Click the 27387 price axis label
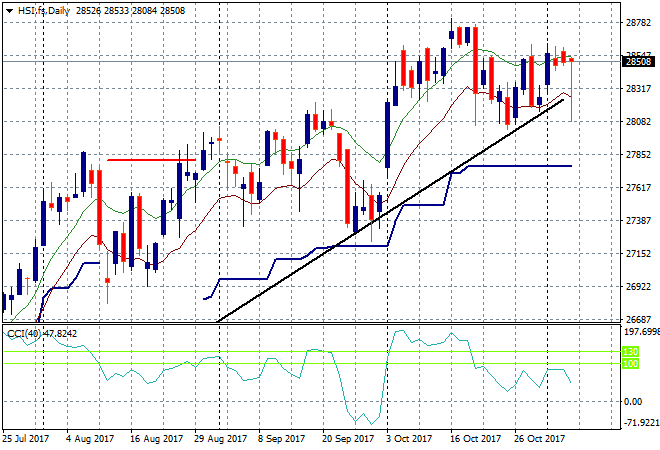The width and height of the screenshot is (660, 450). 638,221
